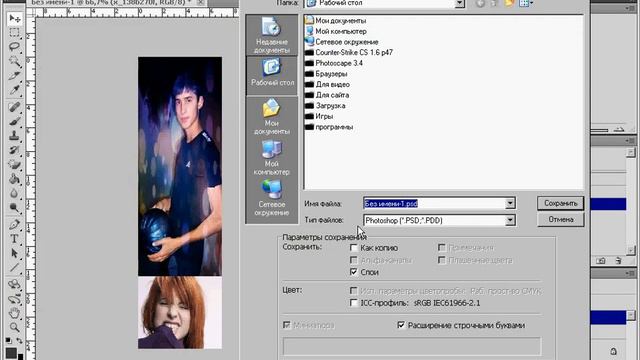The width and height of the screenshot is (640, 360).
Task: Select the Rectangular Marquee tool
Action: 15,33
